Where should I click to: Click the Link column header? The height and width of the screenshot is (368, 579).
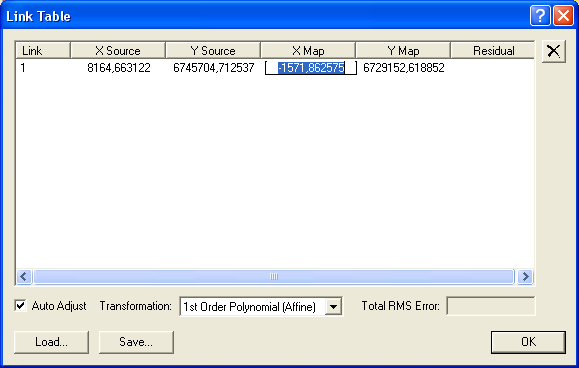43,51
